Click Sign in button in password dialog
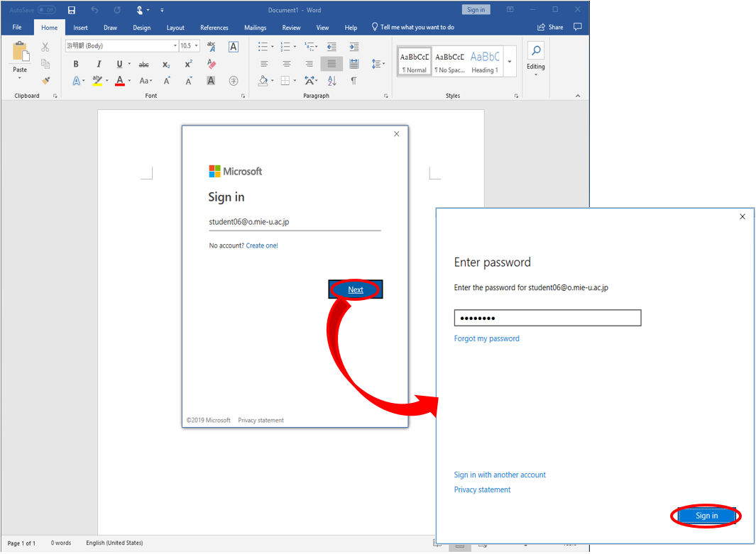Screen dimensions: 756x554 tap(706, 516)
